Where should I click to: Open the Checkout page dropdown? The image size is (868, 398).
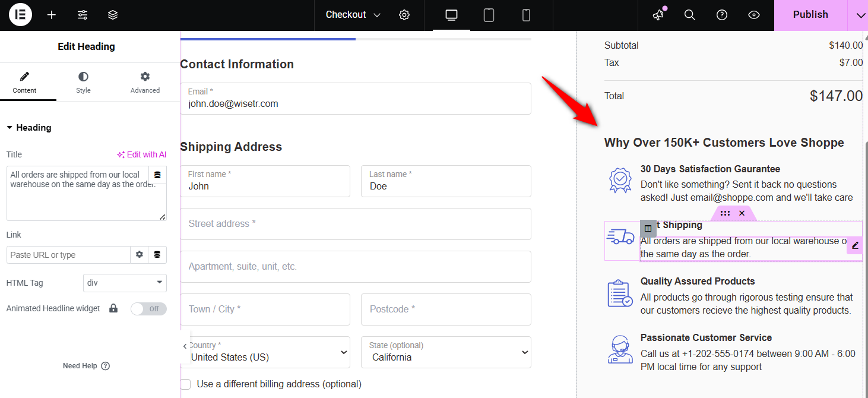point(353,15)
